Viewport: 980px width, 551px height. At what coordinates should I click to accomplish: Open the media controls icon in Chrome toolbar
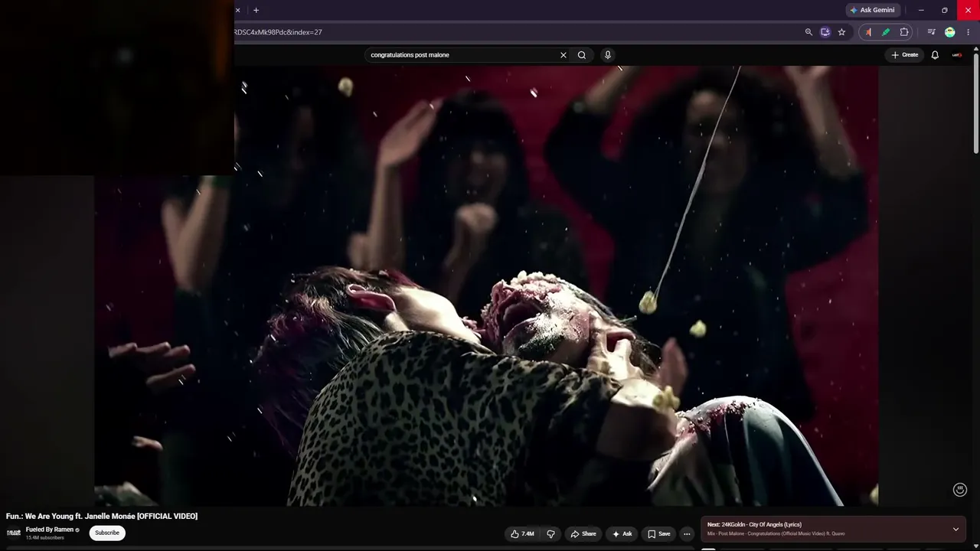click(931, 32)
